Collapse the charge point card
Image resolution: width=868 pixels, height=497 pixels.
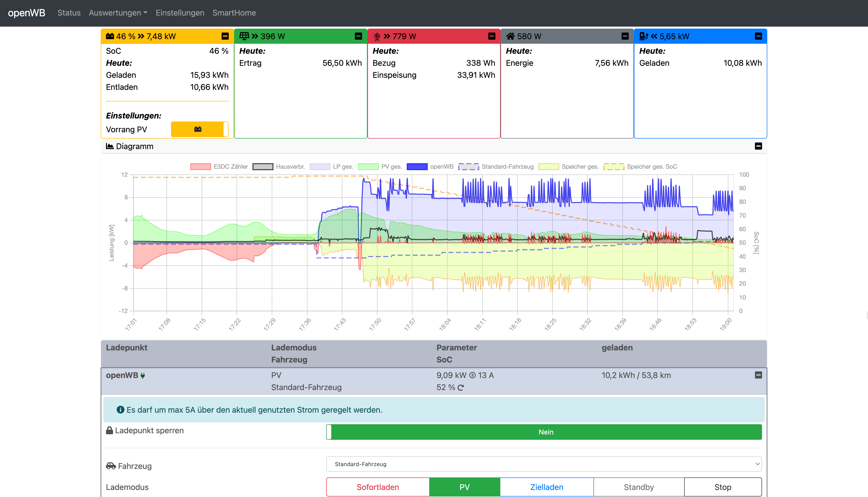758,36
